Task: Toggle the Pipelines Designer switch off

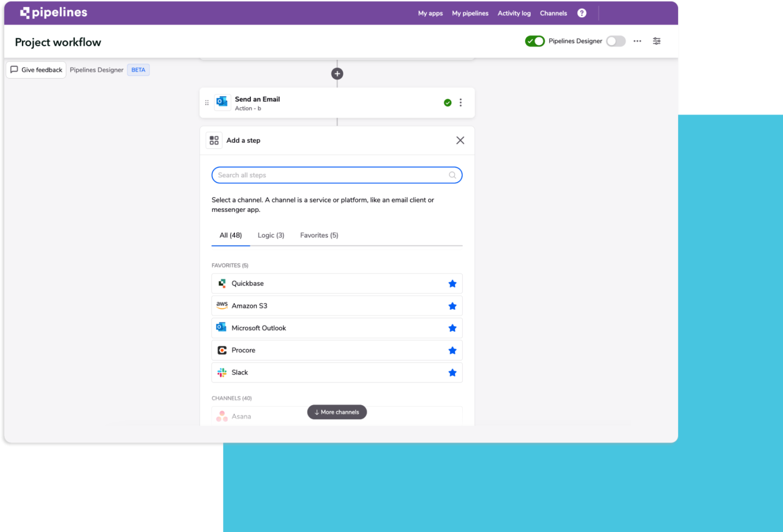Action: [534, 41]
